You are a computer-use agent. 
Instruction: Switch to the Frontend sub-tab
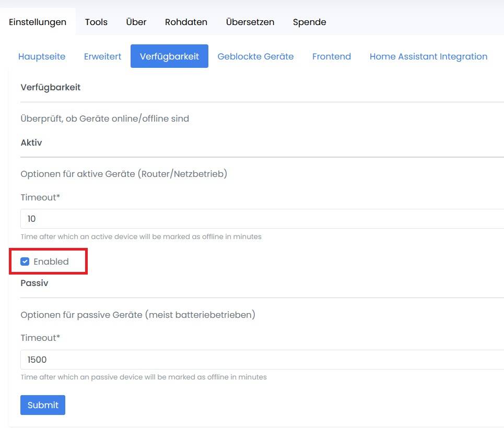(331, 56)
